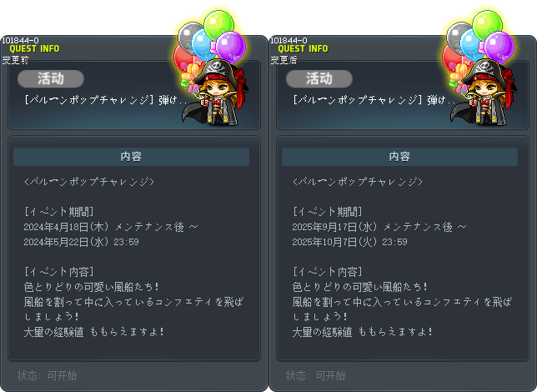This screenshot has height=392, width=537.
Task: Click the 2024年4月18日 start date line
Action: tap(111, 227)
